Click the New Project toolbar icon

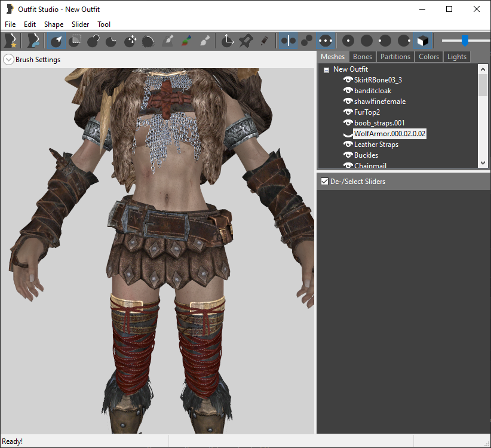(x=11, y=41)
